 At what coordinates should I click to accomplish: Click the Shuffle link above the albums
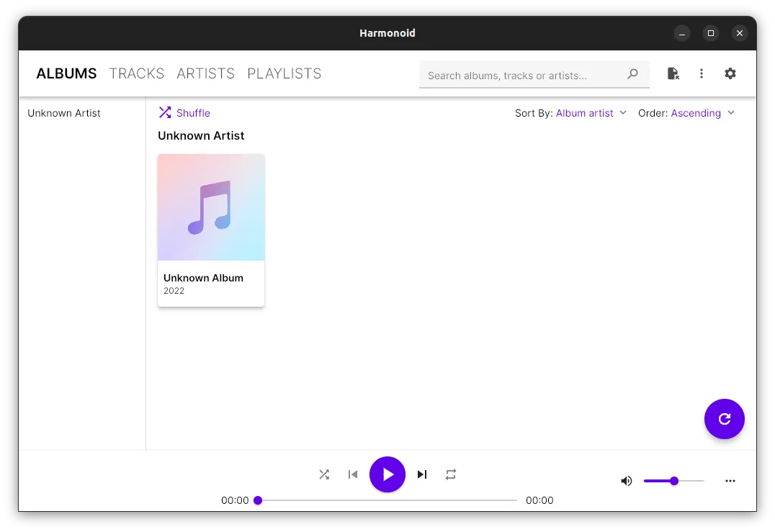(x=184, y=113)
